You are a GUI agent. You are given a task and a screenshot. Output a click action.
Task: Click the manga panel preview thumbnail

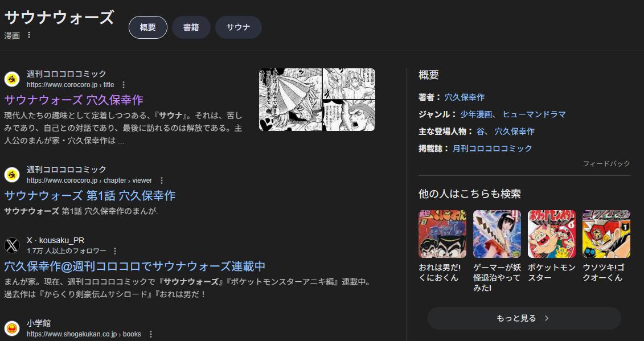click(x=317, y=100)
